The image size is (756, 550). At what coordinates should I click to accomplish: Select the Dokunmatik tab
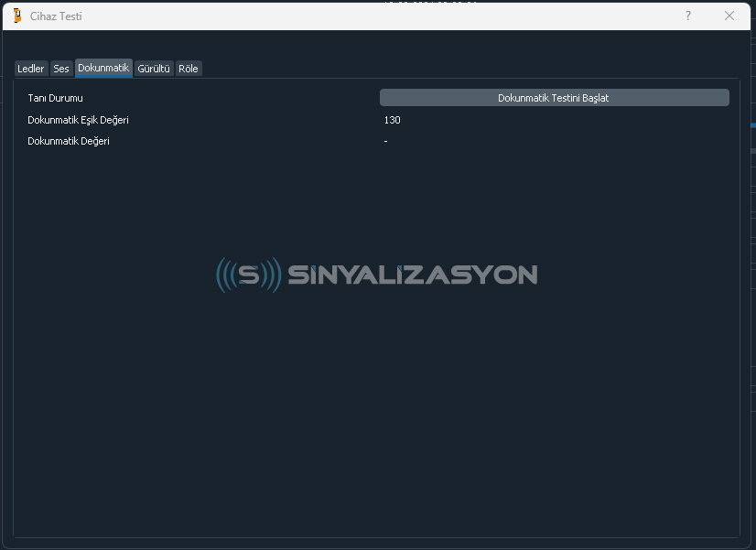coord(103,68)
